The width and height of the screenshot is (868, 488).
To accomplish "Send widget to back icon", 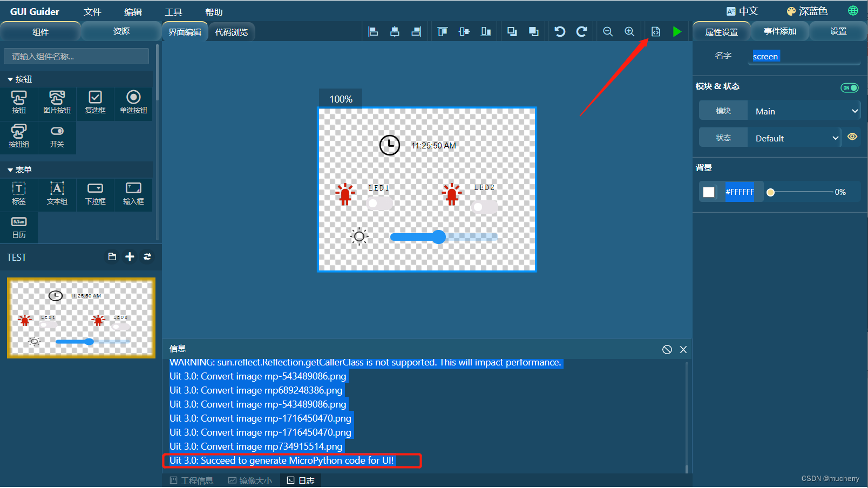I will [512, 32].
